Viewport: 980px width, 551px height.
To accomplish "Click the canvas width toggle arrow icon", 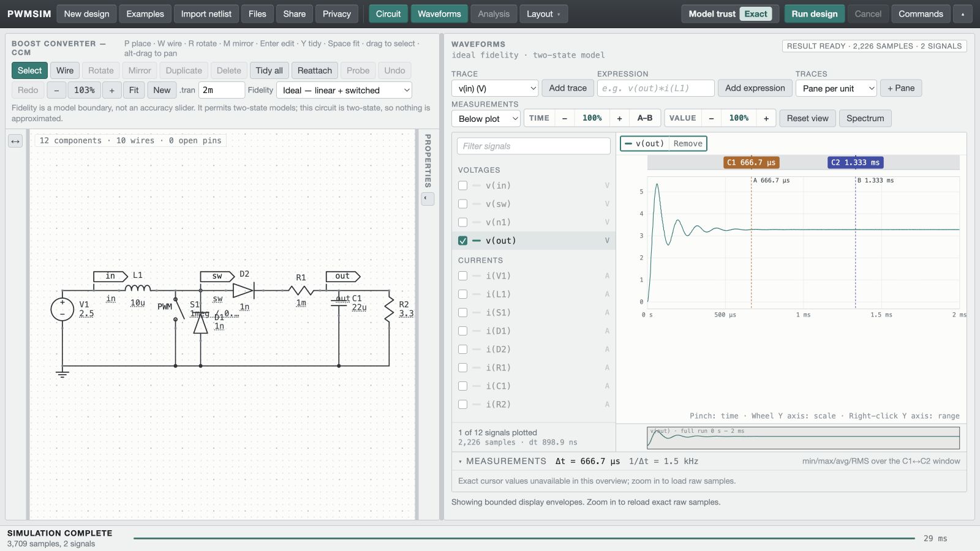I will point(15,141).
